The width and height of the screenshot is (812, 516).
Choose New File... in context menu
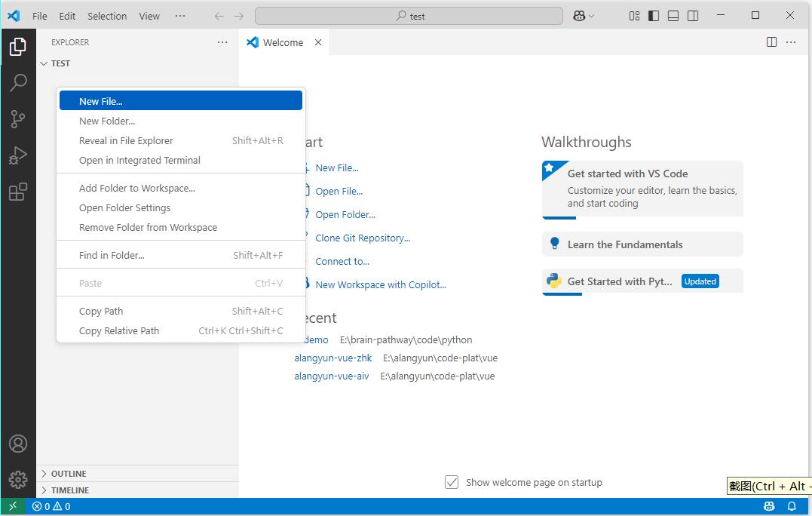(x=181, y=101)
